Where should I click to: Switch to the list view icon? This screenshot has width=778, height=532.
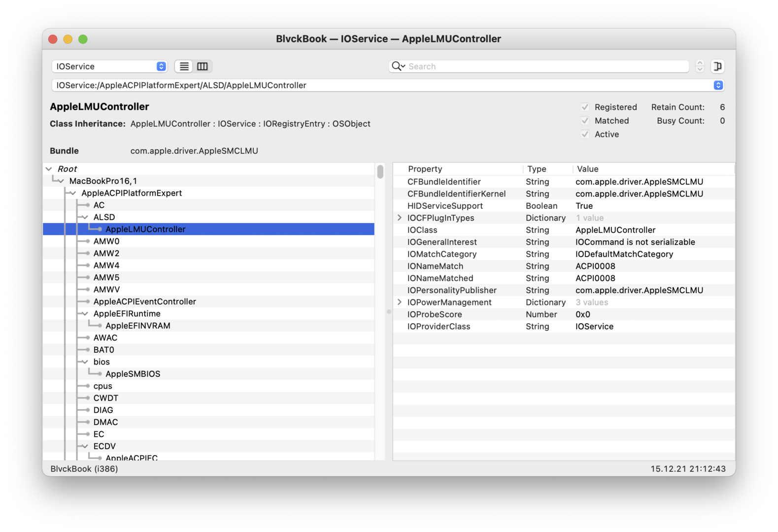(x=184, y=66)
